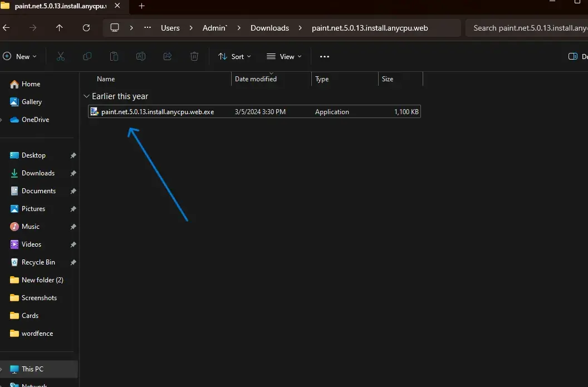Click the Copy icon in the toolbar

[x=87, y=56]
